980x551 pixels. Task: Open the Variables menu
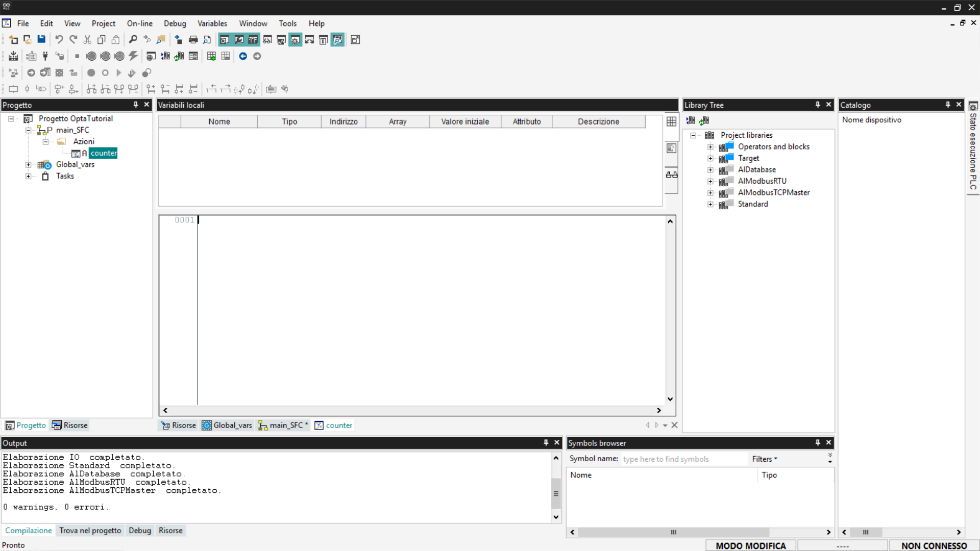(x=212, y=23)
